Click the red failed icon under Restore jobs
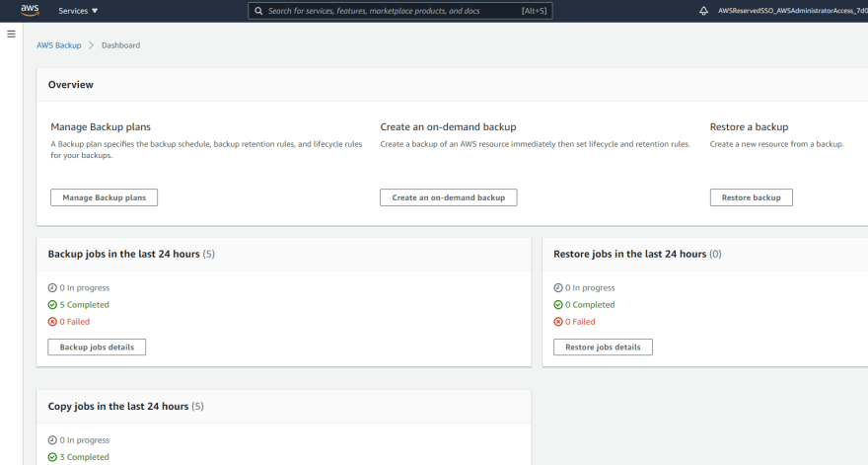This screenshot has width=868, height=465. tap(558, 322)
